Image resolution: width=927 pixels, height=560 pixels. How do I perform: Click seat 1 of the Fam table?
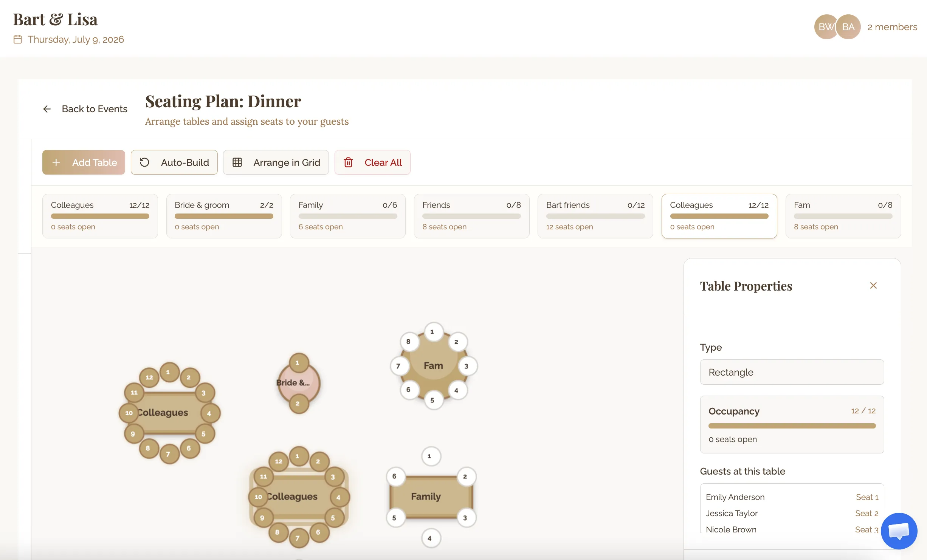pos(432,332)
